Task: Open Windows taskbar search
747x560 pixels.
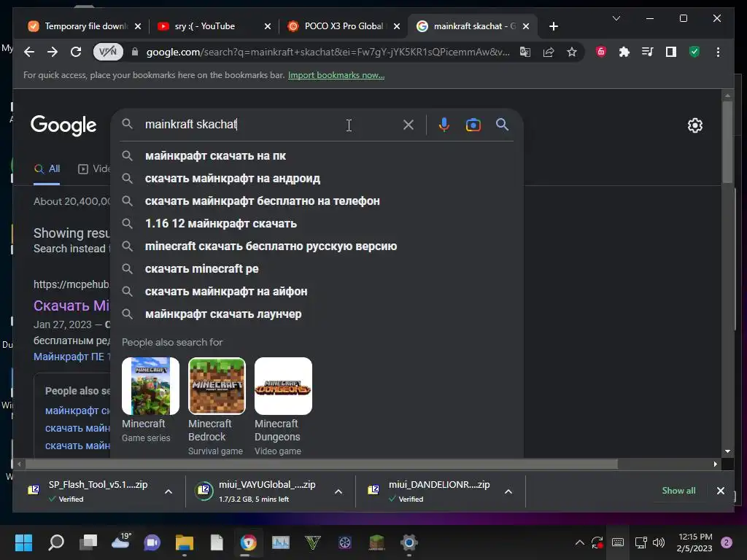Action: click(x=56, y=542)
